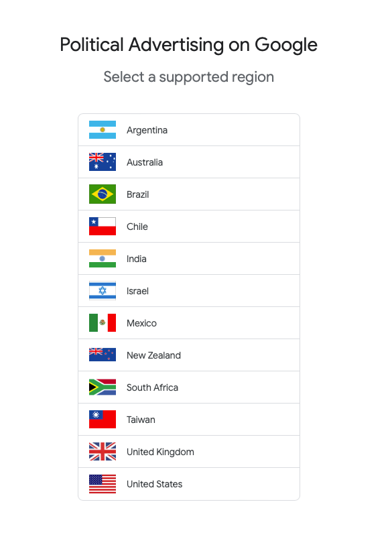
Task: Open the India region entry
Action: tap(189, 259)
